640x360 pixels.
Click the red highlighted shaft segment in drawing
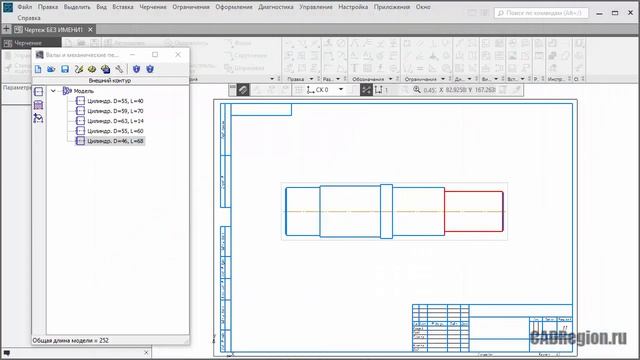(x=474, y=211)
